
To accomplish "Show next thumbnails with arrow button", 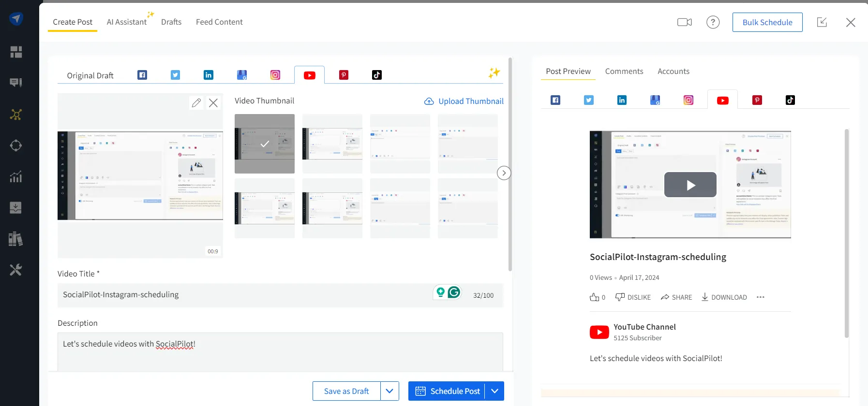I will (x=504, y=173).
